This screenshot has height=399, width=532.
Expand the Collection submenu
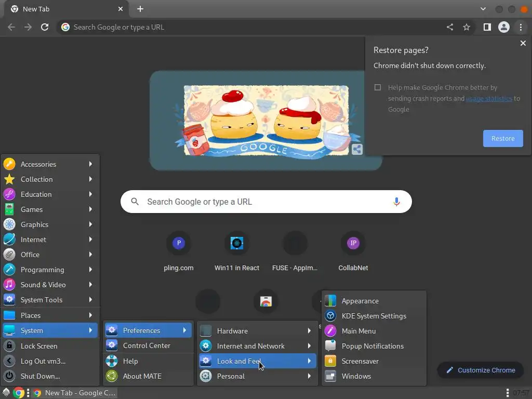(x=50, y=179)
